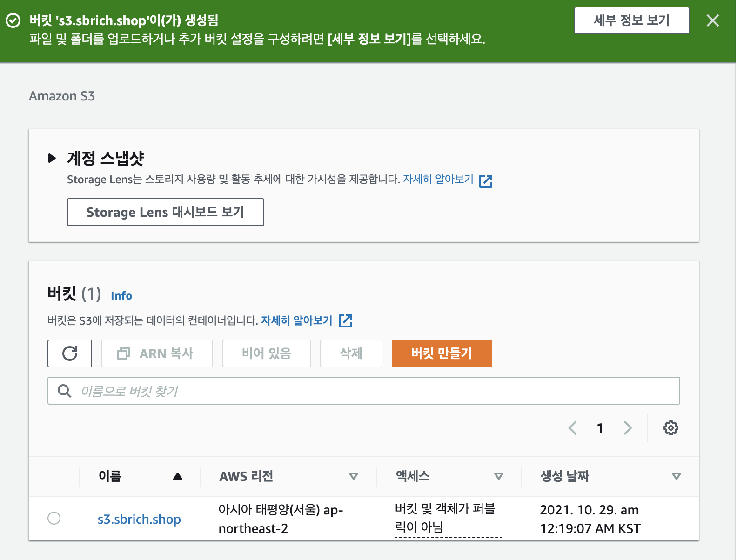737x560 pixels.
Task: Open the Info link next to 버킷
Action: click(x=121, y=296)
